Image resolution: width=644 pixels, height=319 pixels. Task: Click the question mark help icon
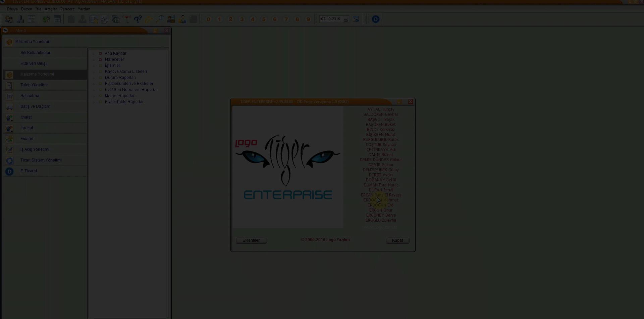138,19
